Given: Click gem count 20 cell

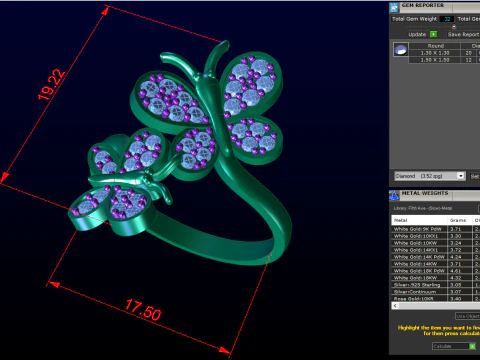Looking at the screenshot, I should click(468, 53).
